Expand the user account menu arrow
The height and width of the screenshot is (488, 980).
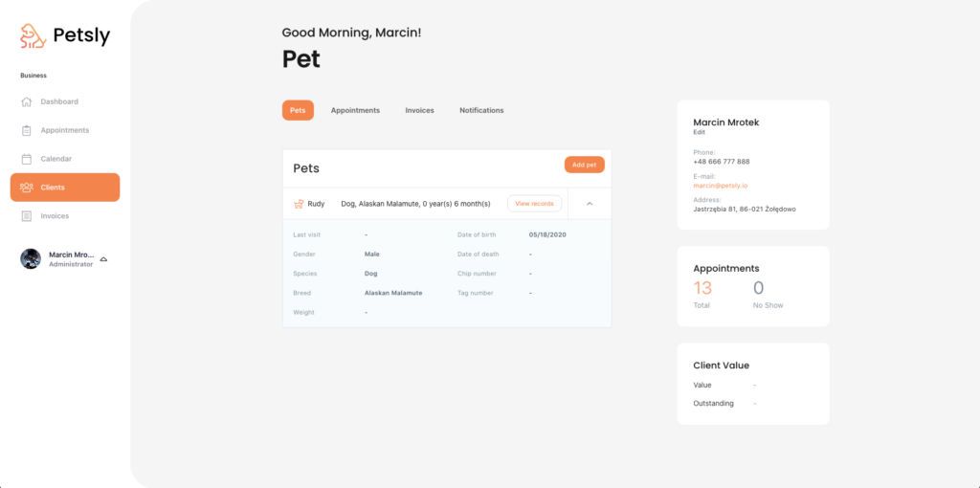(x=103, y=258)
